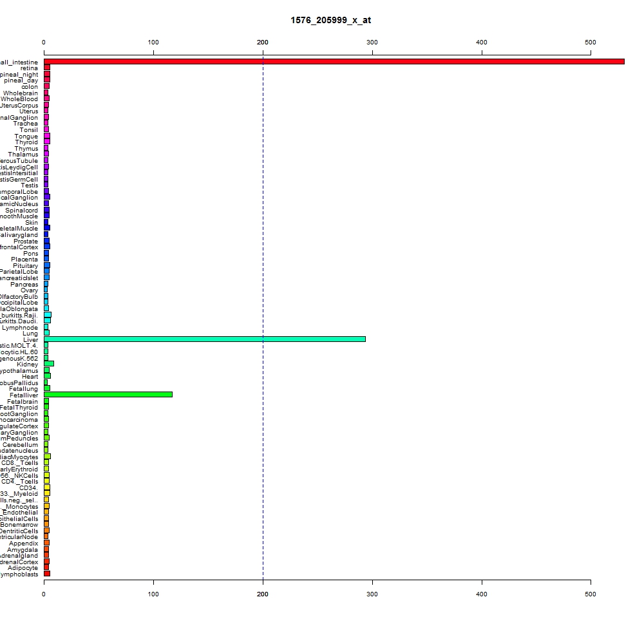Select the Amygdala label
Image resolution: width=644 pixels, height=644 pixels.
(22, 550)
